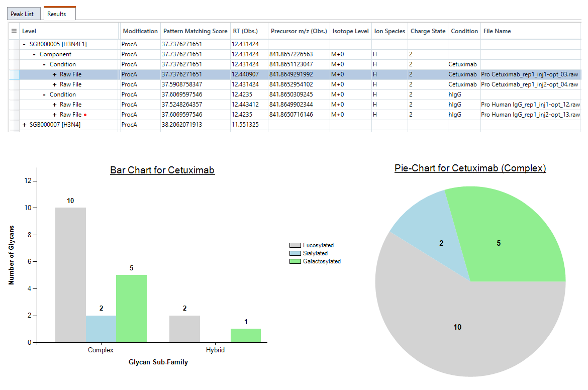588x390 pixels.
Task: Collapse the hIgG Condition row
Action: tap(44, 94)
